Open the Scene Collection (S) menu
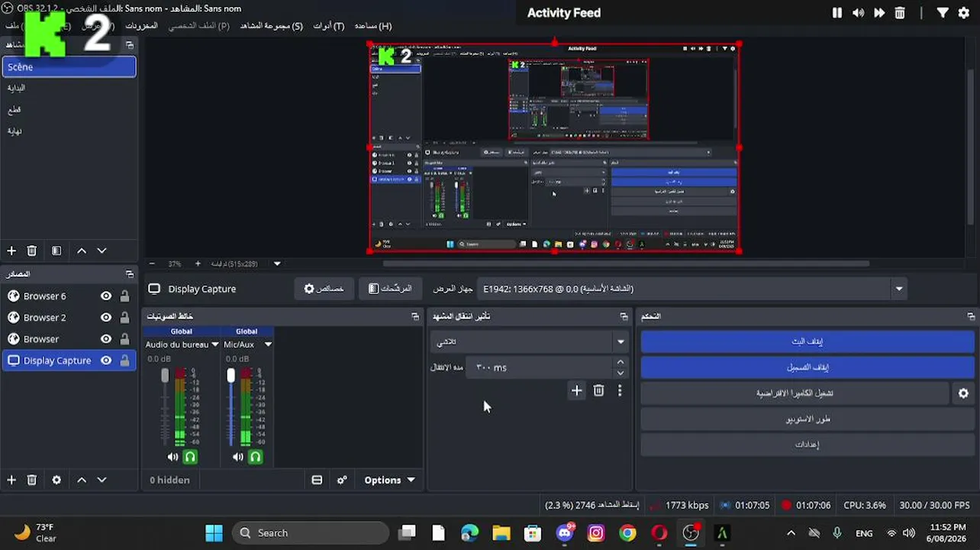Screen dimensions: 980x550 point(272,26)
